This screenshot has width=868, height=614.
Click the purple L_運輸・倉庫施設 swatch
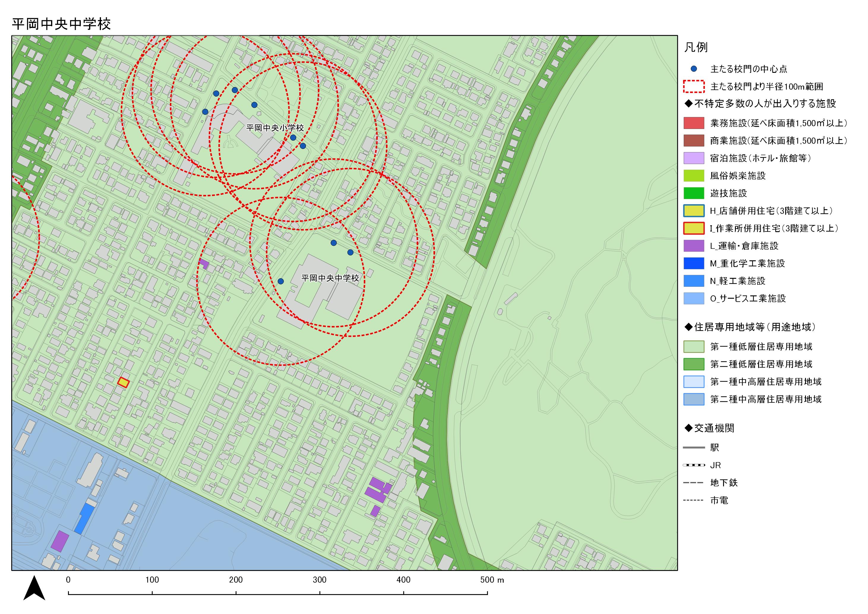[x=694, y=245]
